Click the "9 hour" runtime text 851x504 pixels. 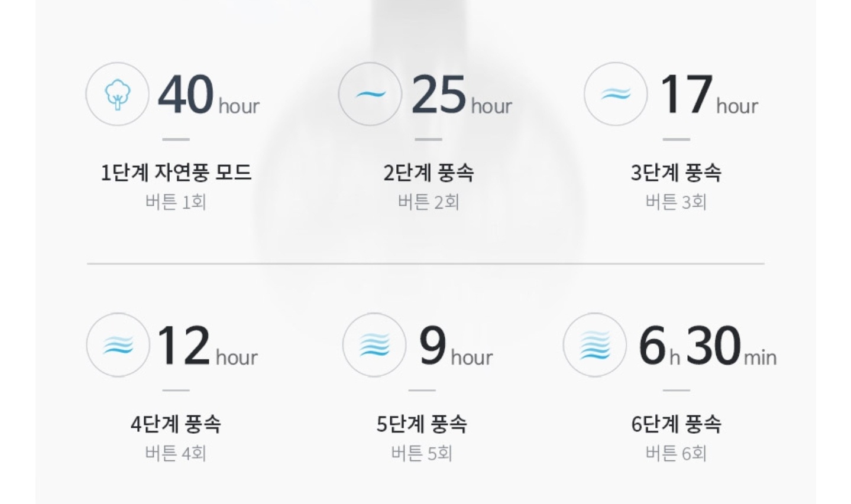[455, 346]
